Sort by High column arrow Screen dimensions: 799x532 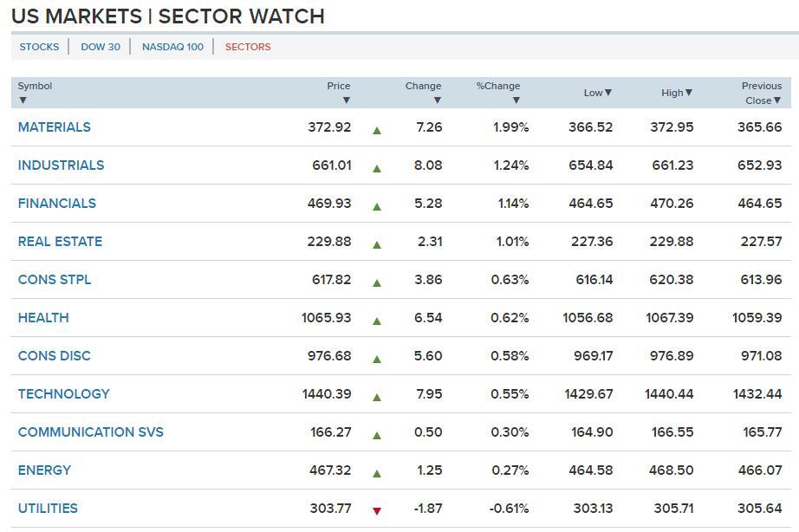click(688, 93)
